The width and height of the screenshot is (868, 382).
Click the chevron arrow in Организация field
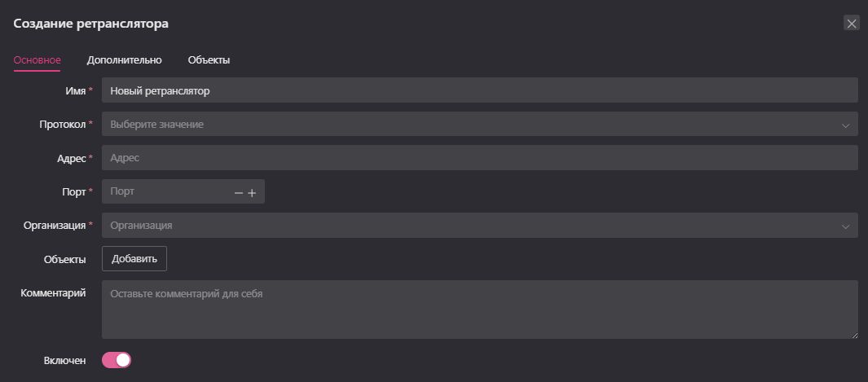845,226
